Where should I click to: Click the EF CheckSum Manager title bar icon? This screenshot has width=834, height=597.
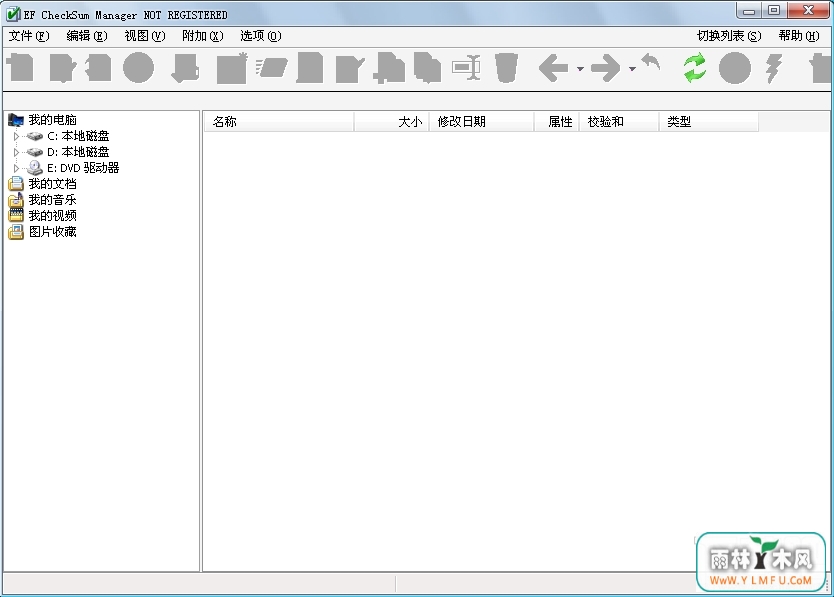click(13, 14)
